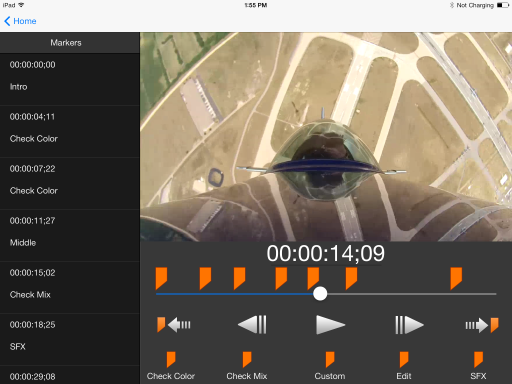Click the last orange timeline marker flag

tap(456, 278)
